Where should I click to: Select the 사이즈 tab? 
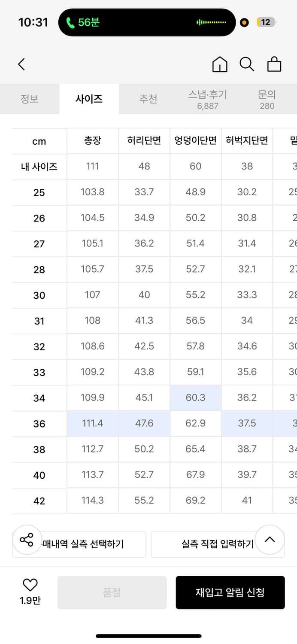[x=89, y=99]
